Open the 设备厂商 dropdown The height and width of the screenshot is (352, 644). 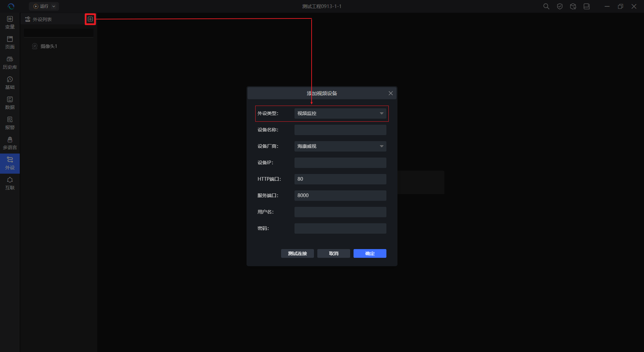point(340,146)
